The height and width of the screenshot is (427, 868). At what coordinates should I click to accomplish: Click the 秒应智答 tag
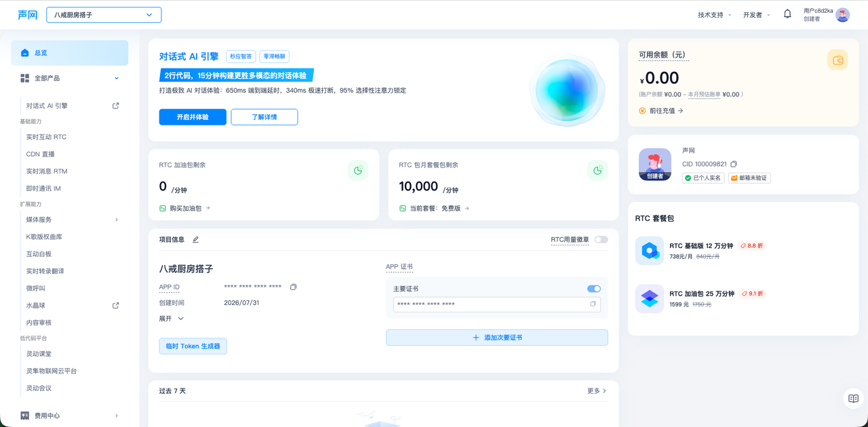(241, 57)
